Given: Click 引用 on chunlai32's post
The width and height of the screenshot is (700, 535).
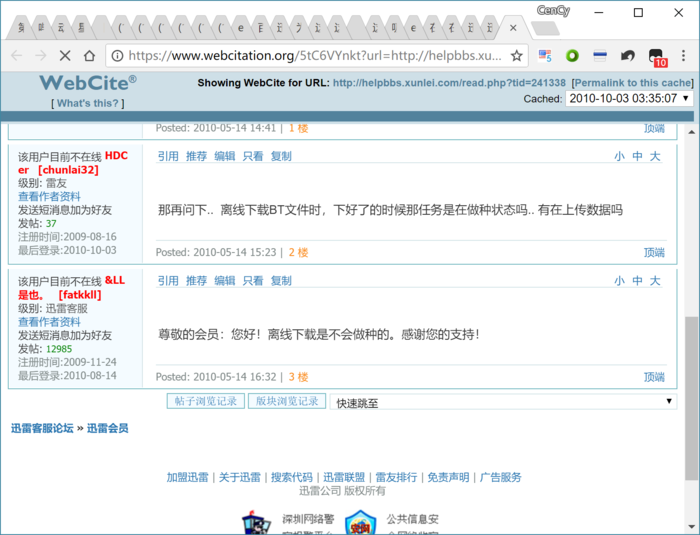Looking at the screenshot, I should pos(168,156).
